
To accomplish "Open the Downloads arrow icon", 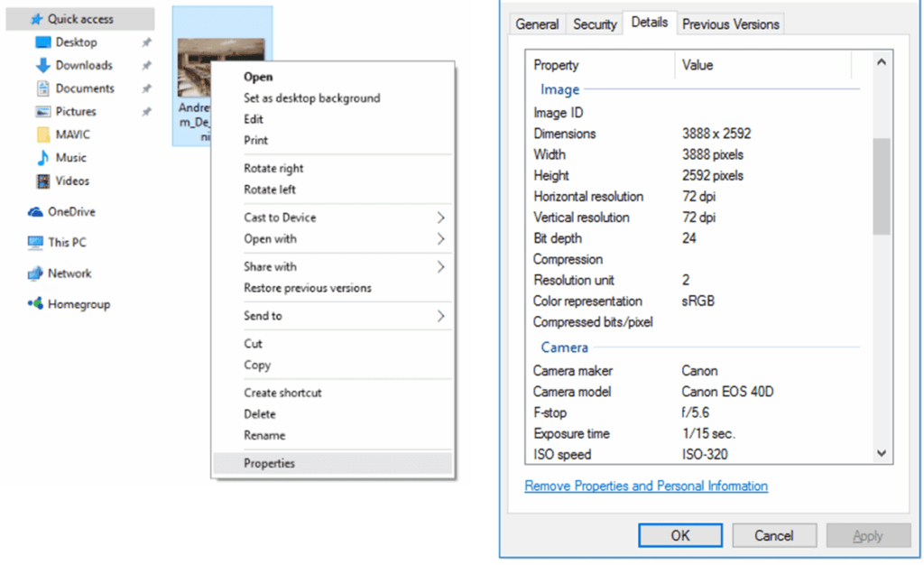I will coord(42,65).
